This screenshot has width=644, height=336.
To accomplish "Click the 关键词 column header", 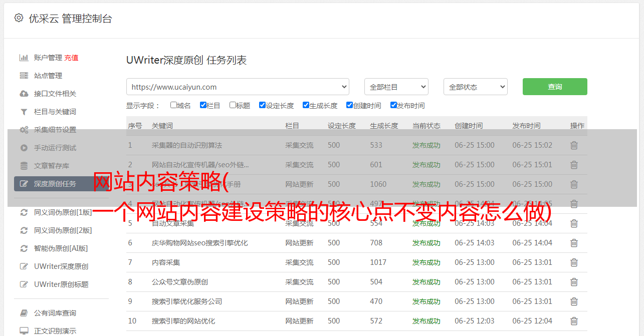I will tap(162, 126).
